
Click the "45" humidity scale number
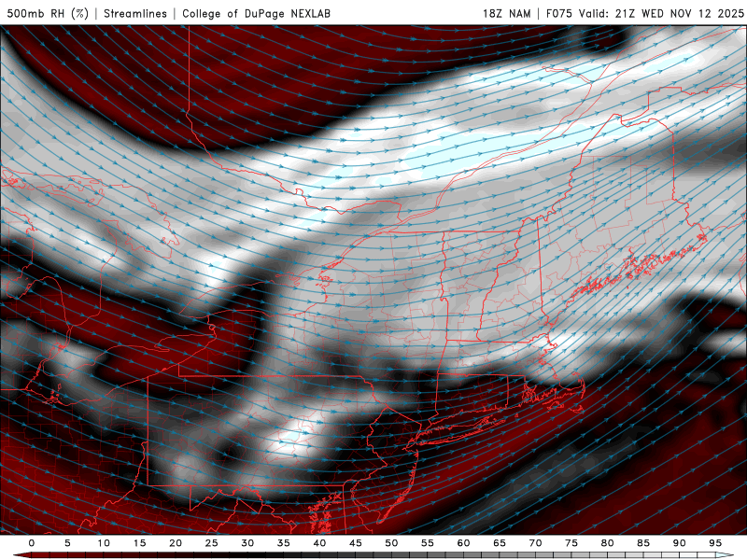coord(356,543)
